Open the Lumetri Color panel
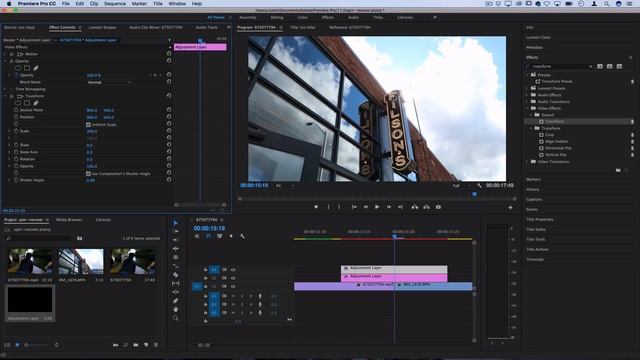 [538, 37]
